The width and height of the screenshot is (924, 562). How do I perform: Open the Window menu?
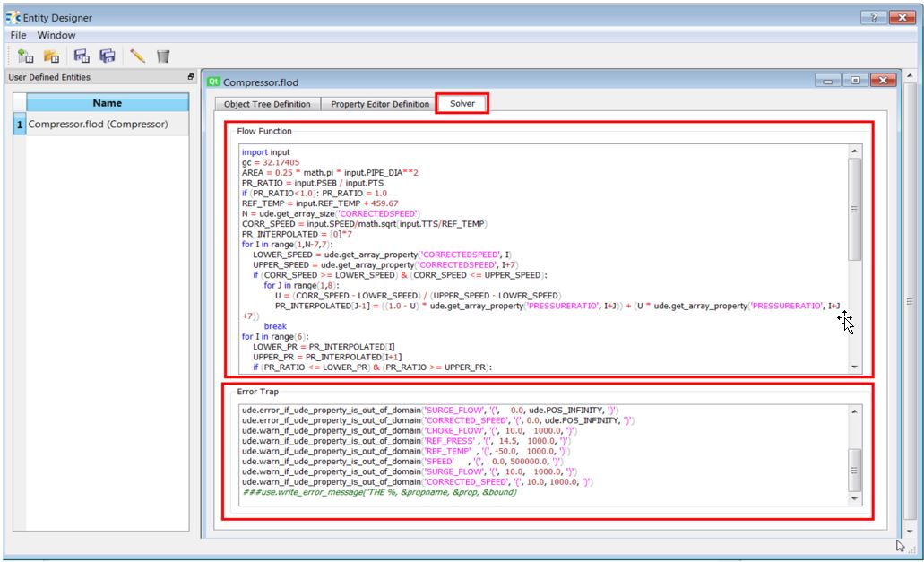click(56, 35)
